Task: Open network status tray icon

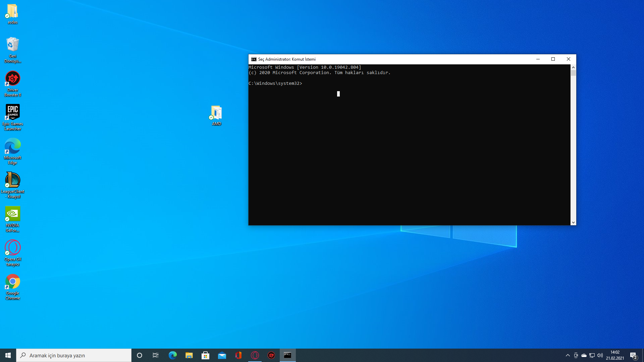Action: tap(592, 355)
